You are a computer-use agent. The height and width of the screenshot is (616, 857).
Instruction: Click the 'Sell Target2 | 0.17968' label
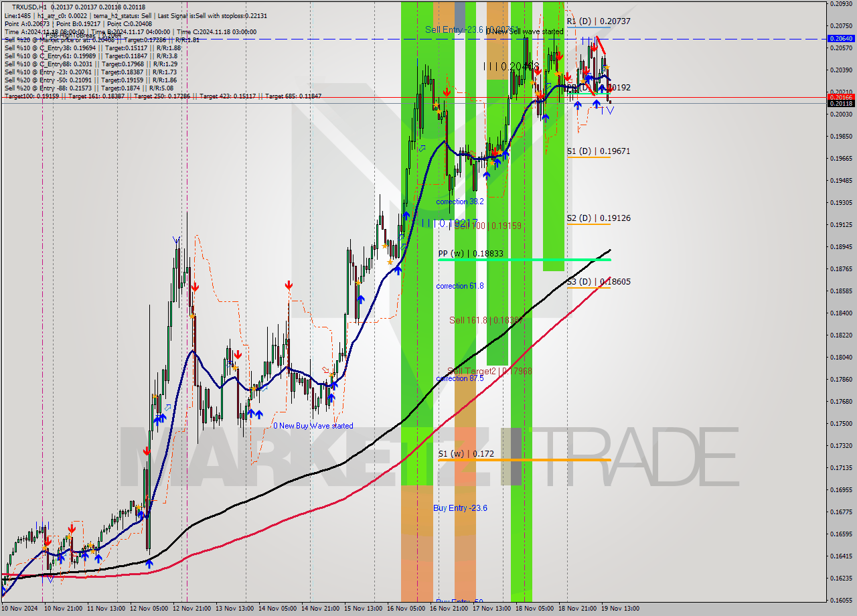pyautogui.click(x=489, y=371)
